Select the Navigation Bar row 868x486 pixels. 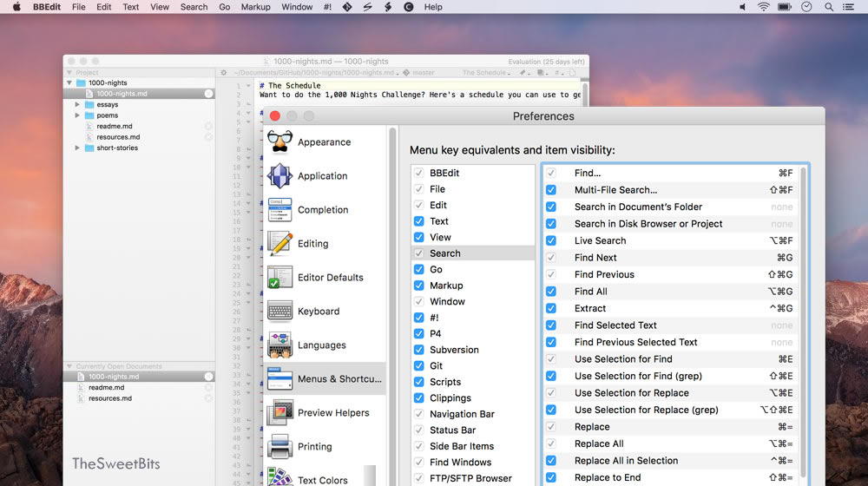[x=473, y=413]
